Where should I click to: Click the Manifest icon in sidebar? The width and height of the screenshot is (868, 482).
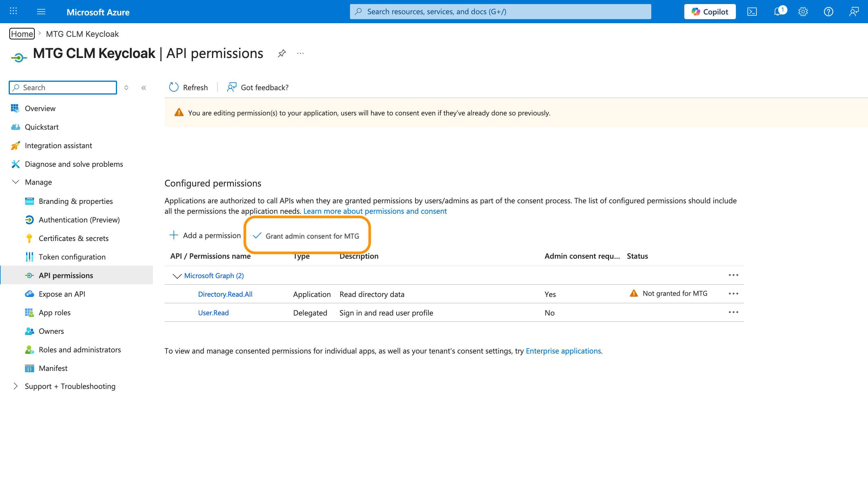pyautogui.click(x=29, y=368)
